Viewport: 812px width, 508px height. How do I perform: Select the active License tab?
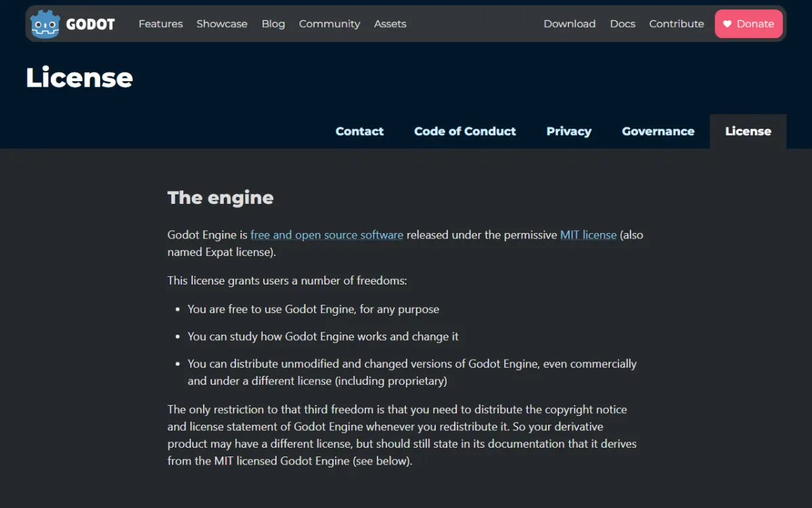pos(748,131)
